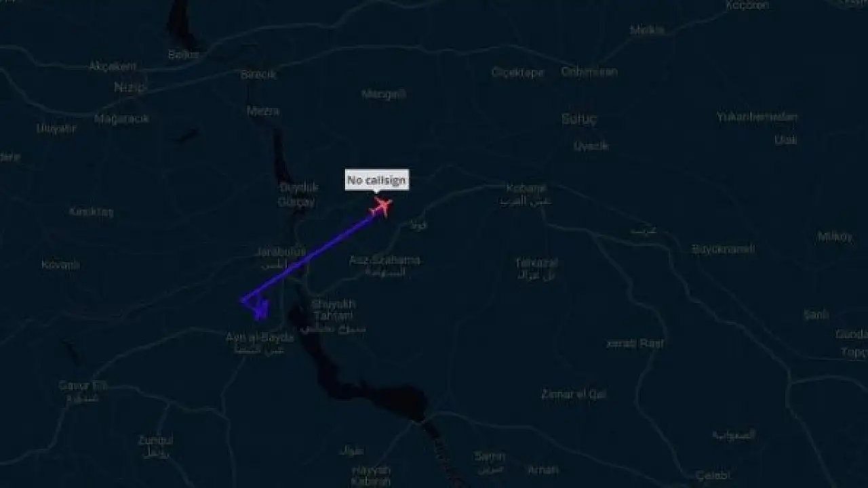This screenshot has height=488, width=868.
Task: Click the Shuyukh Tahtani label
Action: click(x=333, y=310)
